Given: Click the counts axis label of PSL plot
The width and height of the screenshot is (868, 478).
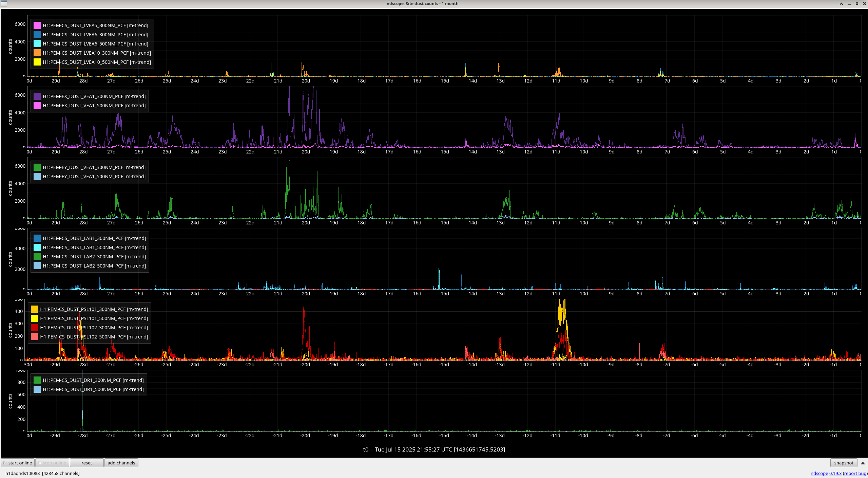Looking at the screenshot, I should pyautogui.click(x=10, y=330).
